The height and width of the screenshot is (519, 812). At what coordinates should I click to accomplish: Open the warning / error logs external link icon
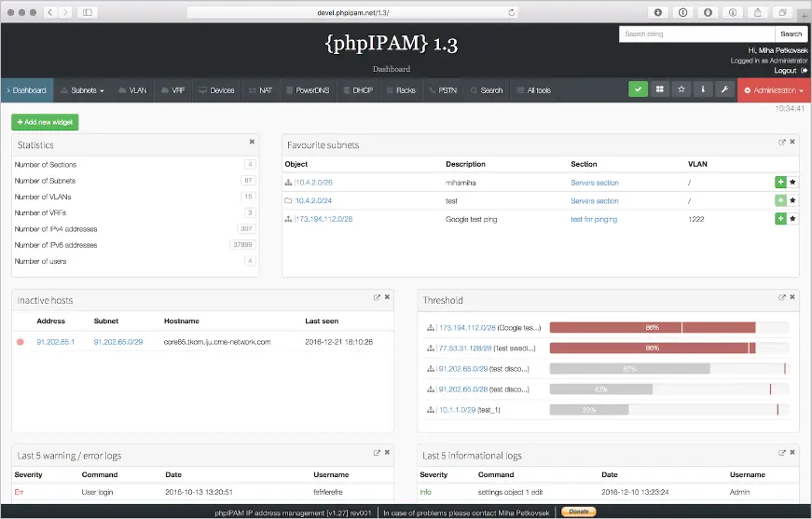point(377,452)
